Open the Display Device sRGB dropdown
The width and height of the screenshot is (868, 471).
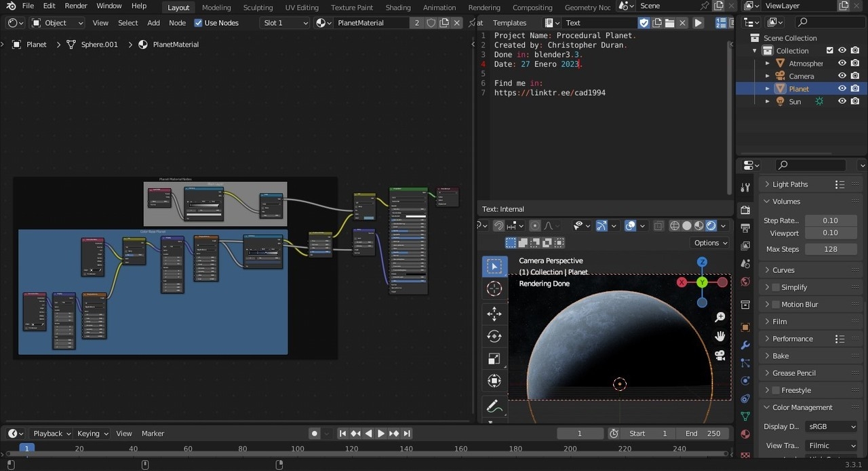pos(832,426)
